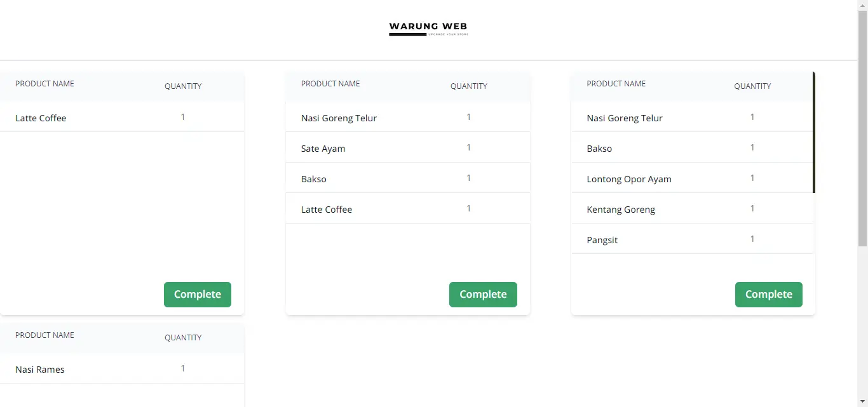
Task: Complete the order containing Pangsit
Action: (769, 295)
